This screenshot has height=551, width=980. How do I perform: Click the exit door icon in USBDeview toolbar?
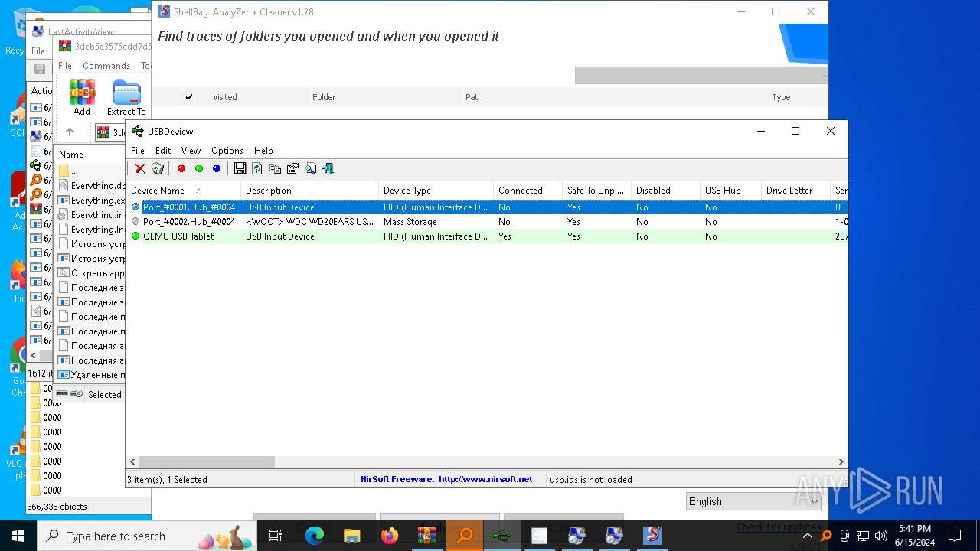pos(328,168)
